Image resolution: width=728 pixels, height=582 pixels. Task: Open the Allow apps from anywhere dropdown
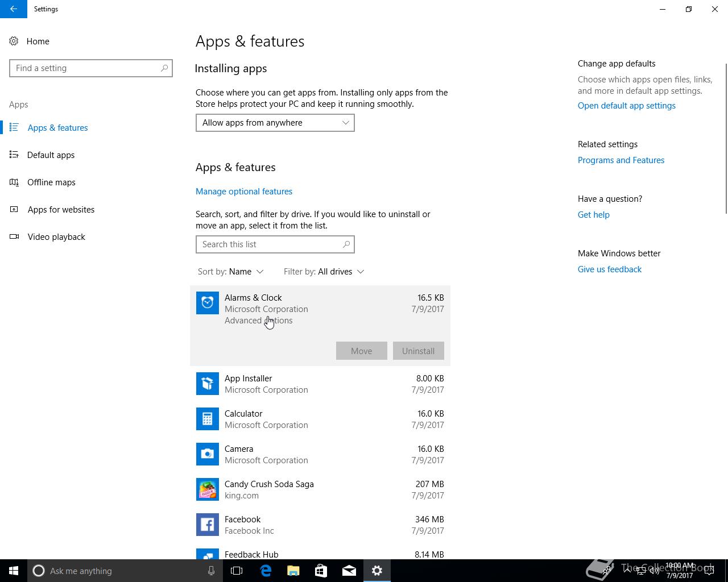tap(275, 123)
